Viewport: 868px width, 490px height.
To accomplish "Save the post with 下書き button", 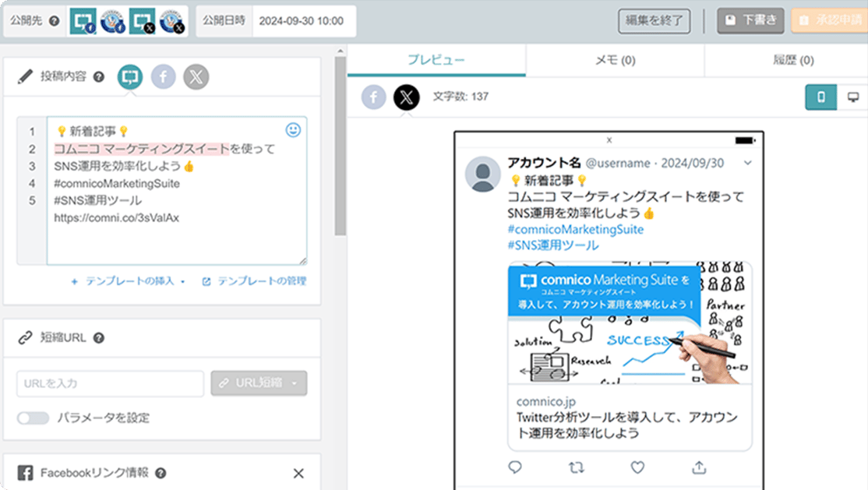I will click(750, 21).
